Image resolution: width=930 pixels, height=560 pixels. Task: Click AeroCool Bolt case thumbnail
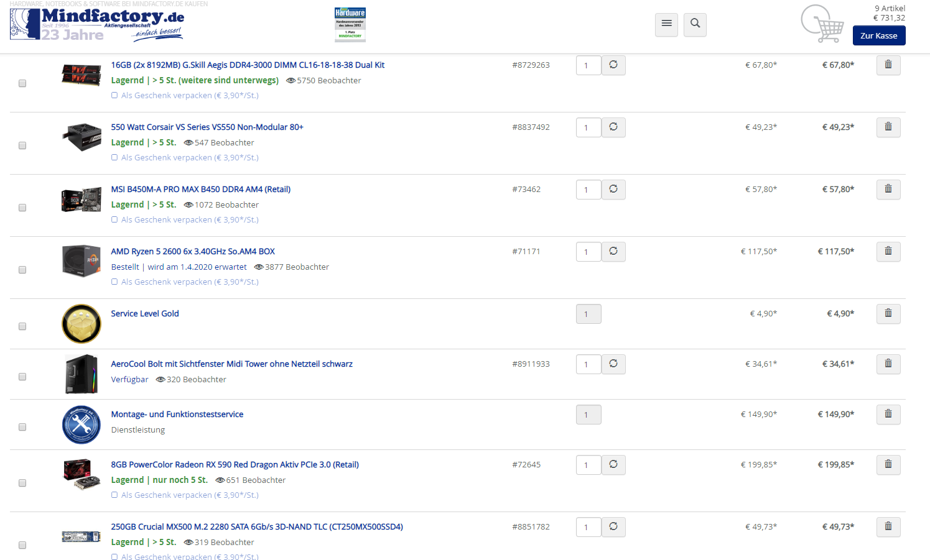tap(81, 374)
